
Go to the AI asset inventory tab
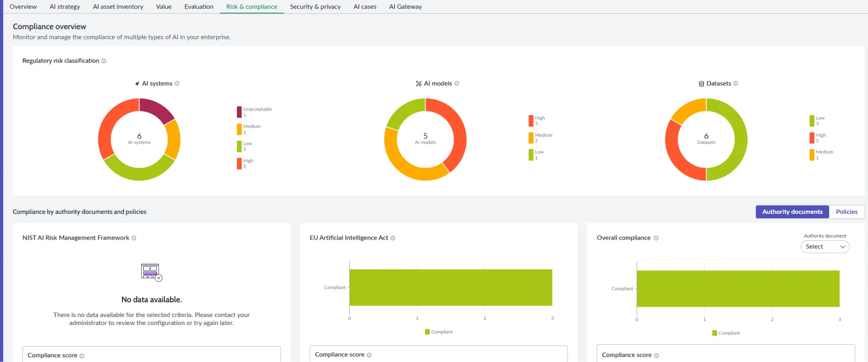118,7
